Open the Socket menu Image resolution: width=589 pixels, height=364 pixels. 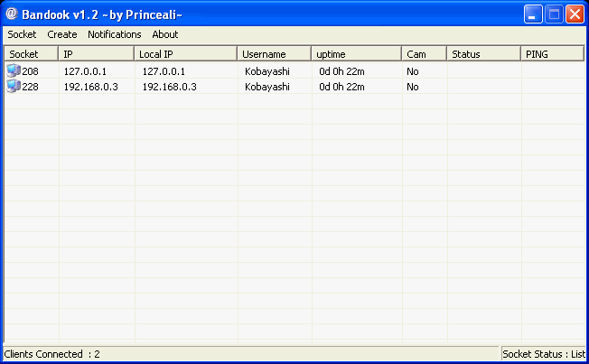tap(22, 34)
